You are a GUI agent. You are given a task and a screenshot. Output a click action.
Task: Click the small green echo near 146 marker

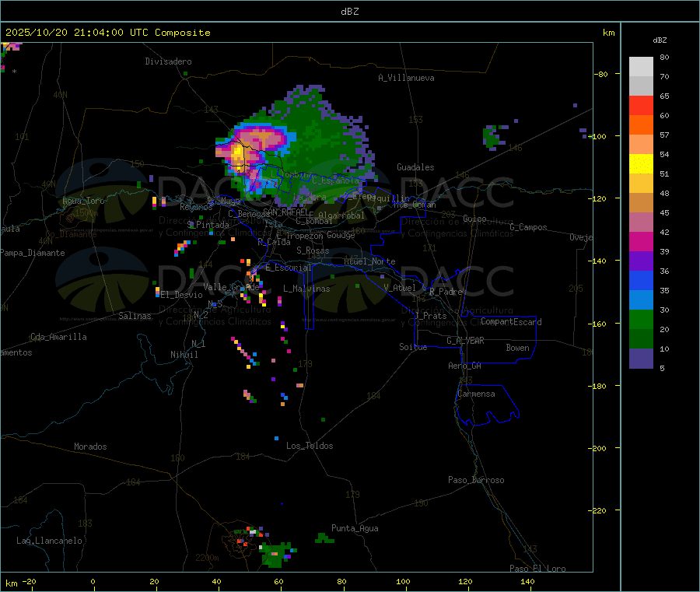coord(492,137)
